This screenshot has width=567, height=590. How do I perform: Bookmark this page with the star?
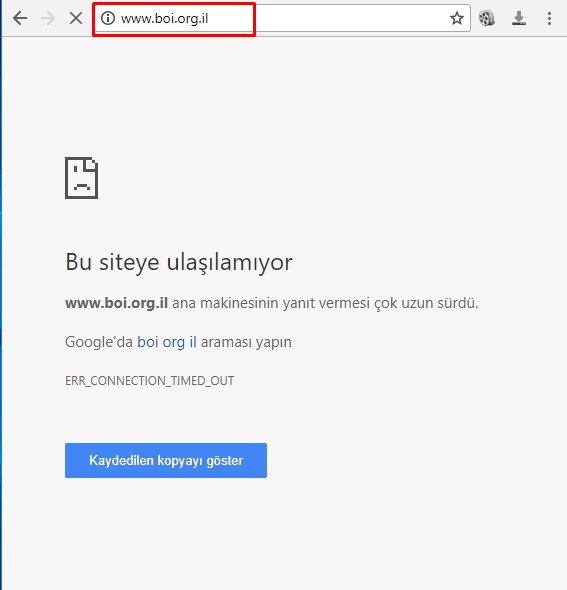tap(457, 18)
